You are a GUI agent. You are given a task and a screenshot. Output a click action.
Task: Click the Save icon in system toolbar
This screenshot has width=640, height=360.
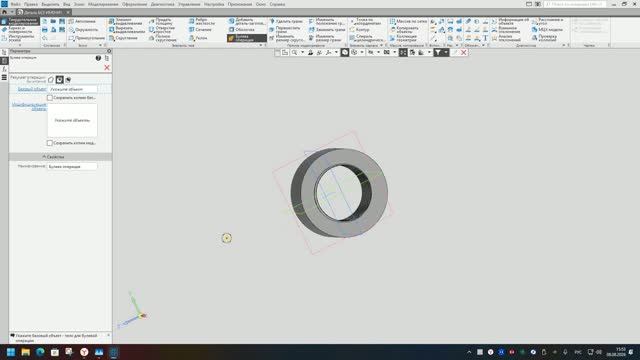click(x=62, y=21)
